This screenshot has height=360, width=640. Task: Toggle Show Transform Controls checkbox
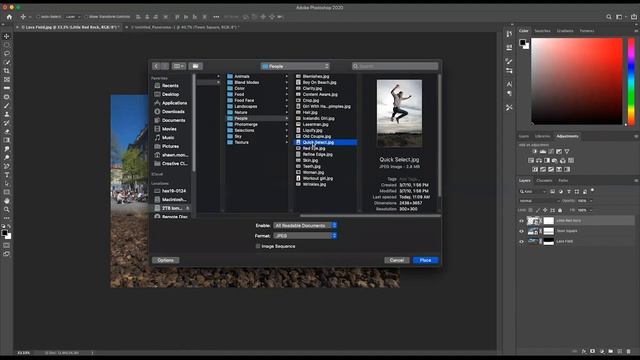[86, 17]
